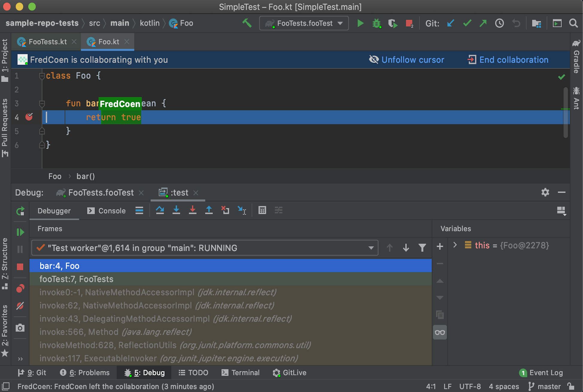Screen dimensions: 583x392
Task: Click Run to Cursor icon
Action: tap(242, 210)
